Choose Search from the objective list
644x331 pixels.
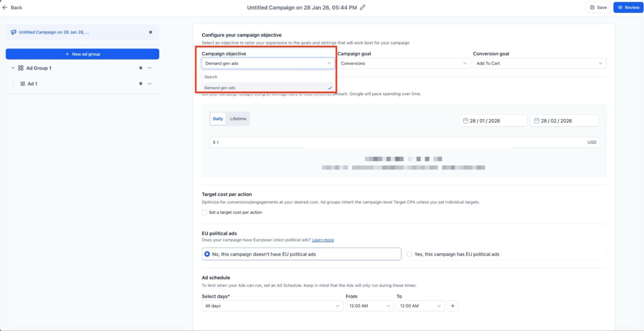[211, 77]
